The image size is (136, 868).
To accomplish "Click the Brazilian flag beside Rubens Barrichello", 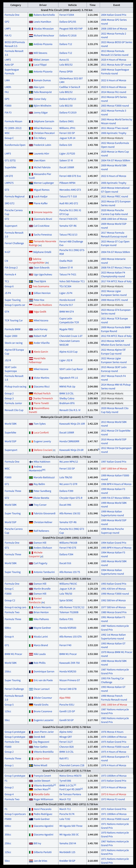I will coord(31,15).
